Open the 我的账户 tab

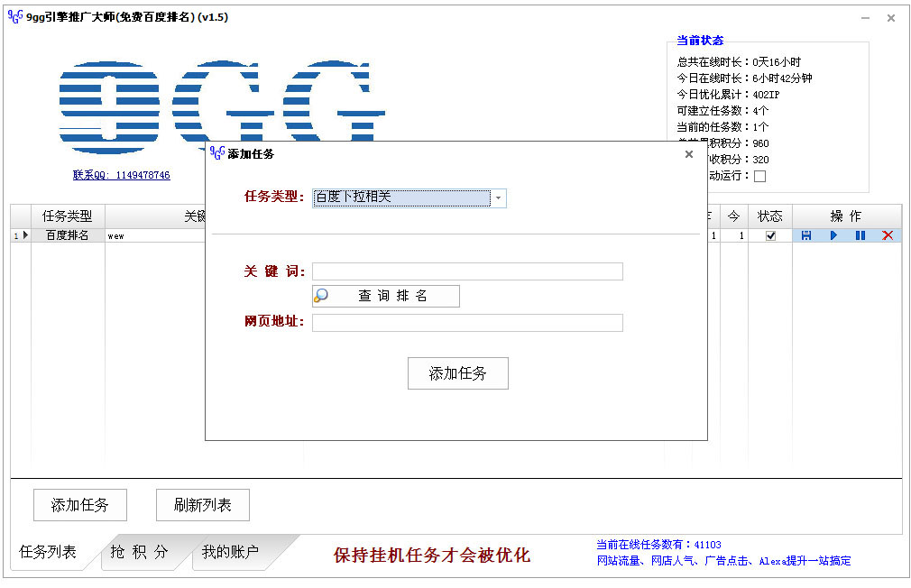click(230, 551)
